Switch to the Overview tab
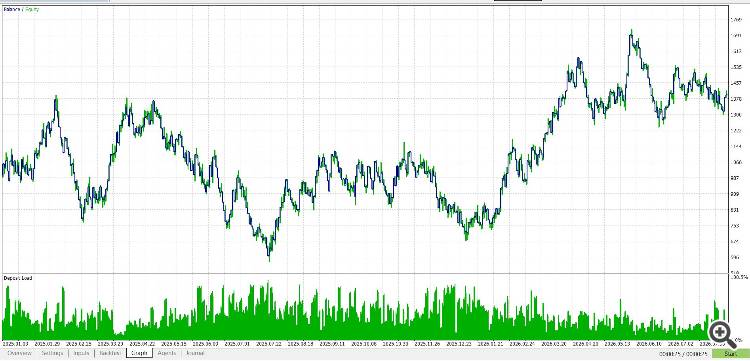 20,353
